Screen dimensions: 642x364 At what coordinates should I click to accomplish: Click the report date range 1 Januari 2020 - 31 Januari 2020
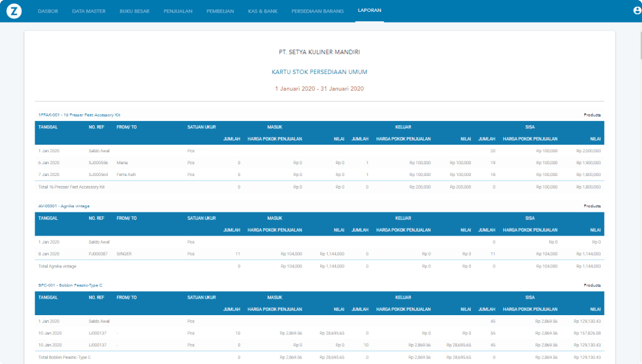pyautogui.click(x=319, y=89)
